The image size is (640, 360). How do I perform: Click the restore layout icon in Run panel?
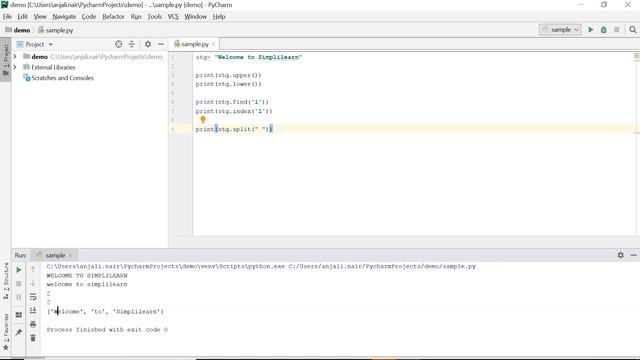[x=18, y=315]
